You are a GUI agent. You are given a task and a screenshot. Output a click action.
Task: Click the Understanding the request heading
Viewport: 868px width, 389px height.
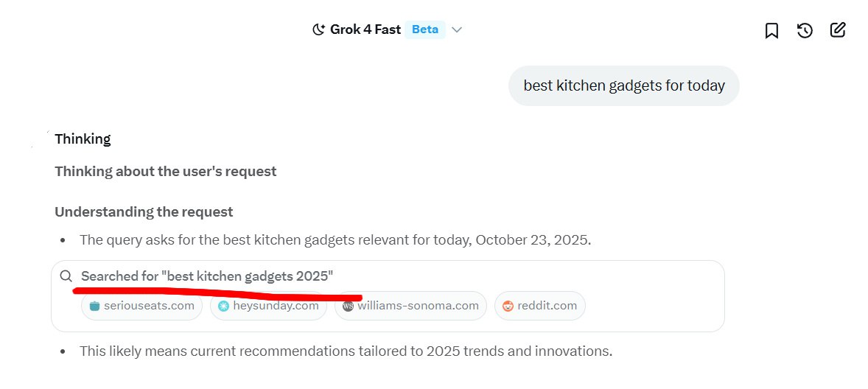pyautogui.click(x=144, y=212)
